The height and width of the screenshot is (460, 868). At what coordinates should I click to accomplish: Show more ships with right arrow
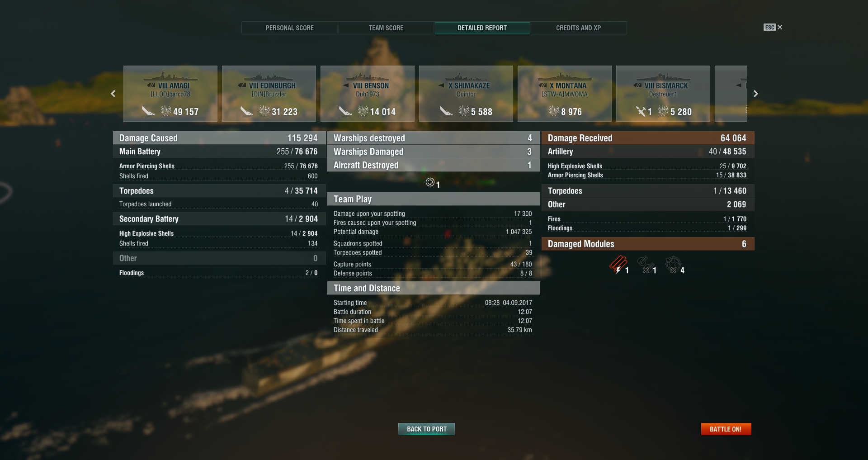[755, 94]
